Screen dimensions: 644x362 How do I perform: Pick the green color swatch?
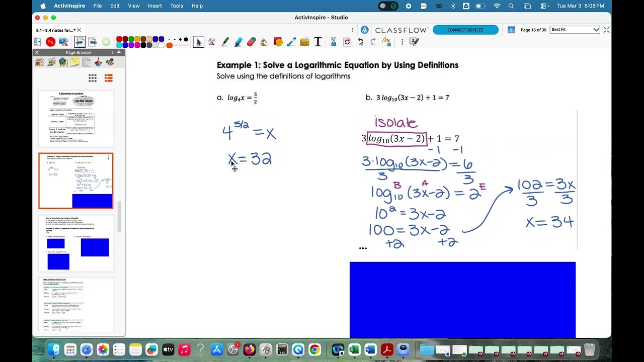tap(131, 39)
